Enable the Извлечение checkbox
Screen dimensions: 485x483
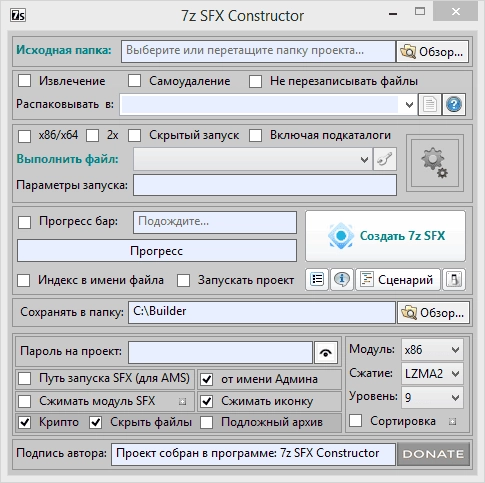[25, 81]
